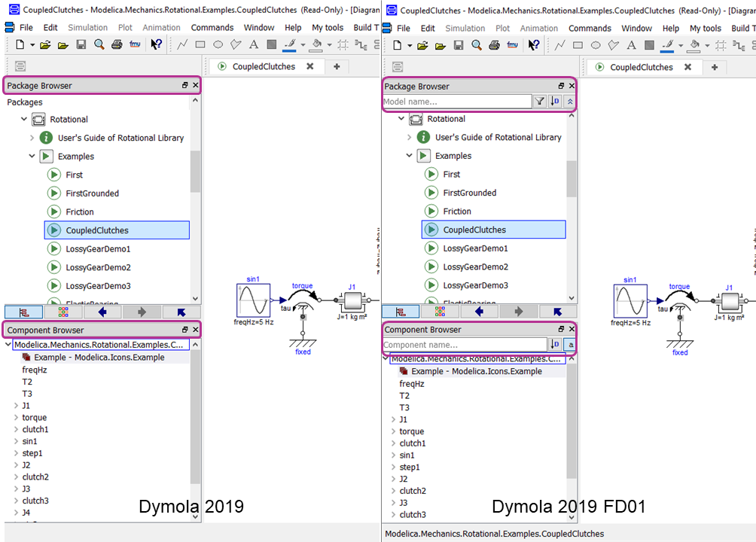Select the Text tool in Dymola 2019 FD01
The image size is (756, 542).
pyautogui.click(x=631, y=45)
